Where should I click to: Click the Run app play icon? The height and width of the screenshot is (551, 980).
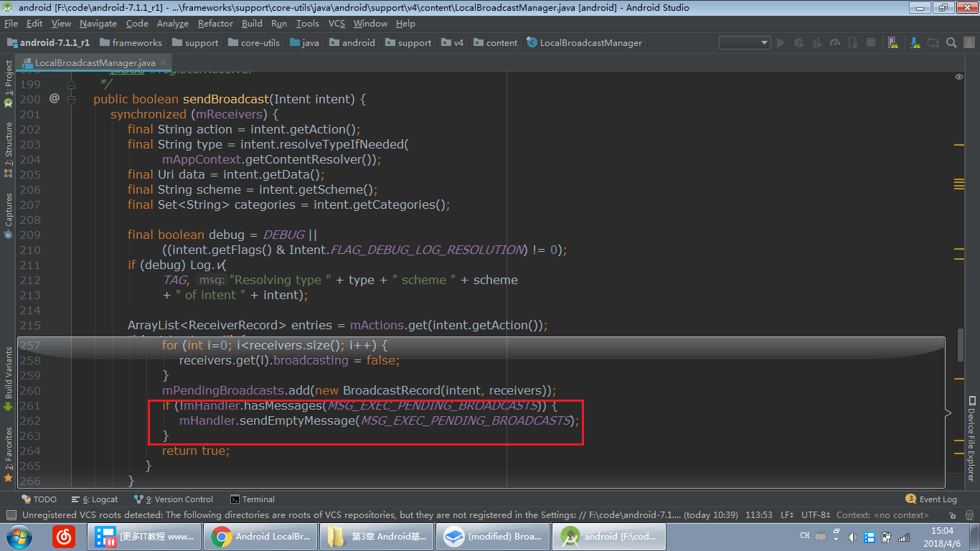781,43
